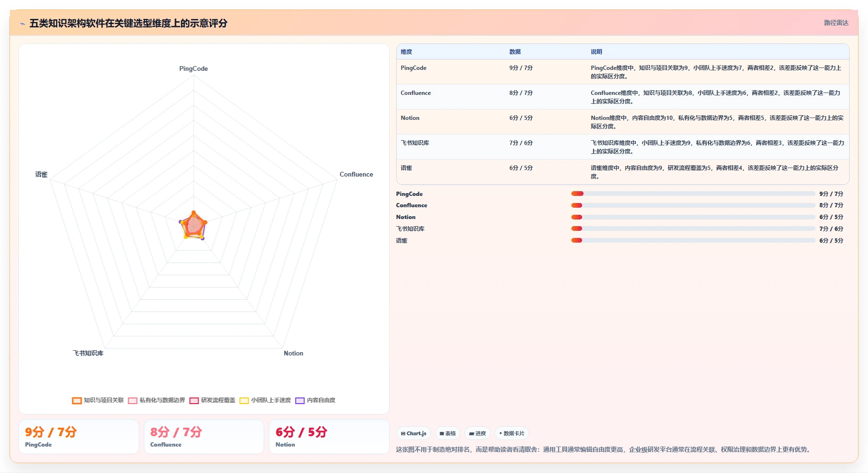Click the Confluence progress bar
868x473 pixels.
tap(693, 205)
